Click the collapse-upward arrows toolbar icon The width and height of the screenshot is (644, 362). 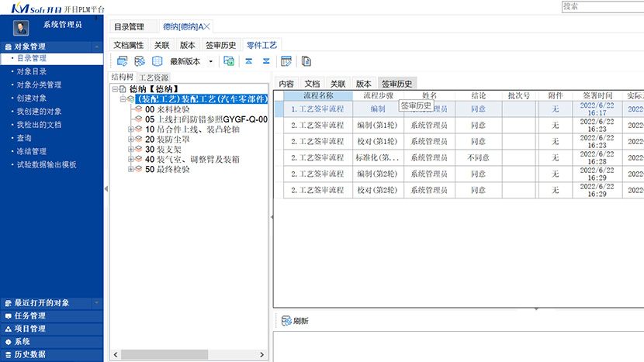(x=249, y=61)
